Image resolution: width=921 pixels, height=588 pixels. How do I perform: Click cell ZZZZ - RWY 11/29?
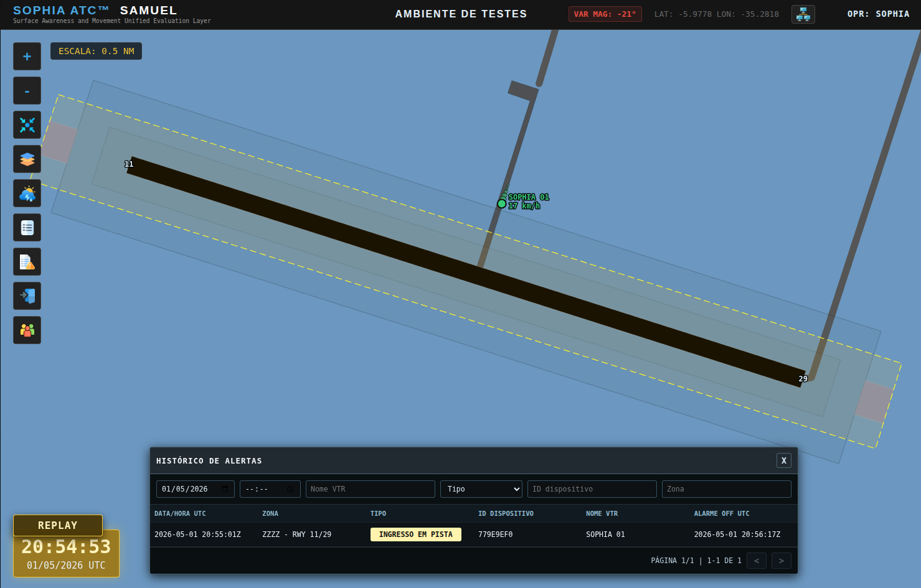[297, 534]
